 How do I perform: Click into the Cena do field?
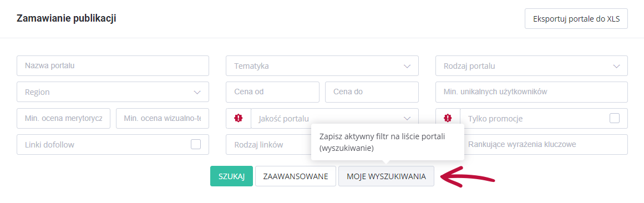pyautogui.click(x=372, y=92)
